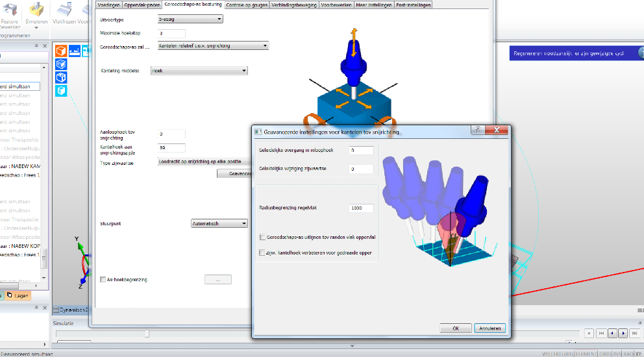This screenshot has width=644, height=357.
Task: Click the Simuleren ribbon icon
Action: 36,10
